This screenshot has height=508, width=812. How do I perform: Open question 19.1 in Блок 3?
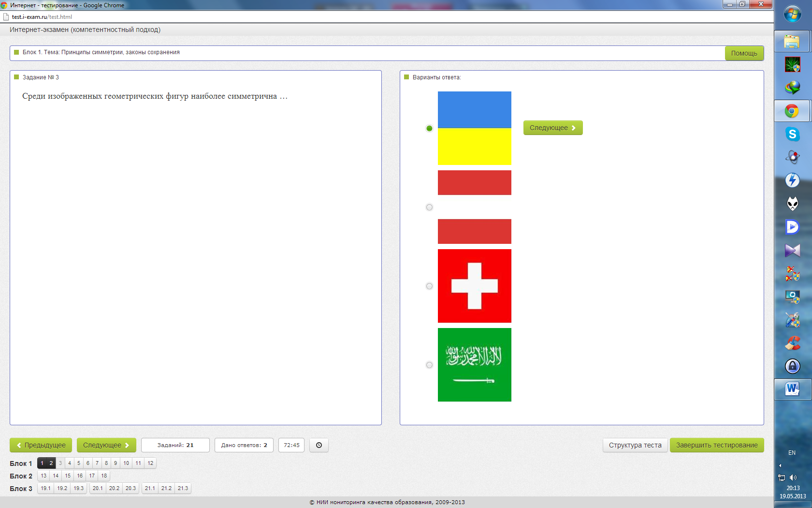[46, 488]
